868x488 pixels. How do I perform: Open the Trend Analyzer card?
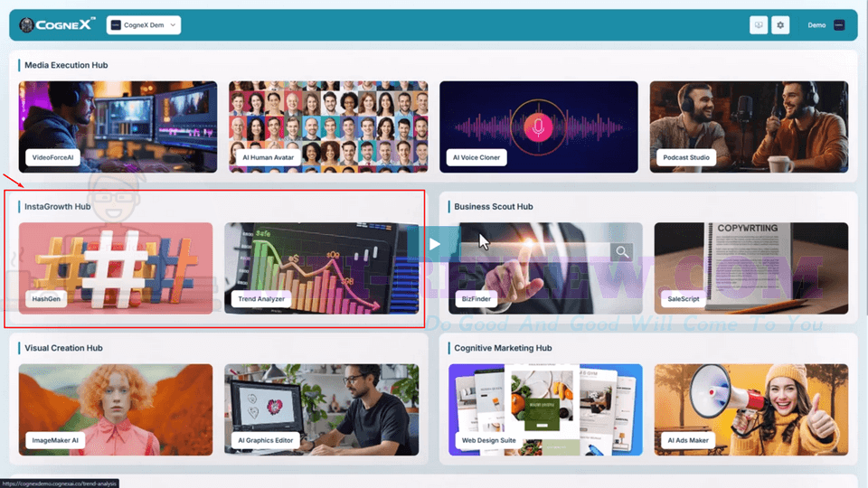click(322, 268)
